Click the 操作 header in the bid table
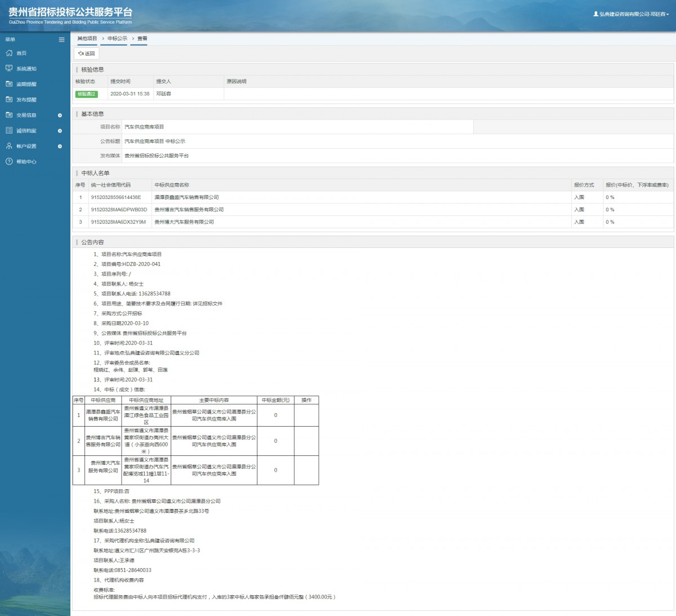 click(x=306, y=400)
